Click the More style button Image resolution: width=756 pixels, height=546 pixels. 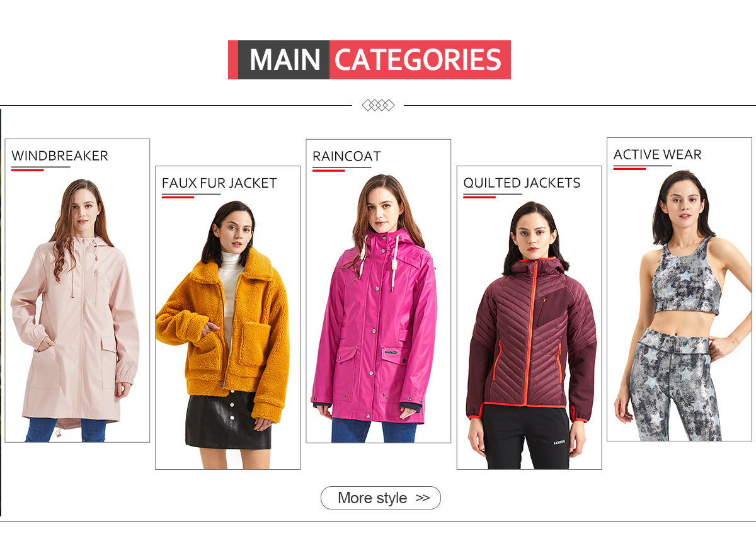point(381,498)
